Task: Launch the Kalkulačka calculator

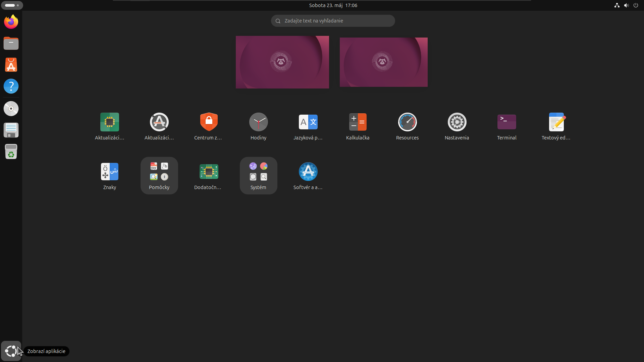Action: pos(358,126)
